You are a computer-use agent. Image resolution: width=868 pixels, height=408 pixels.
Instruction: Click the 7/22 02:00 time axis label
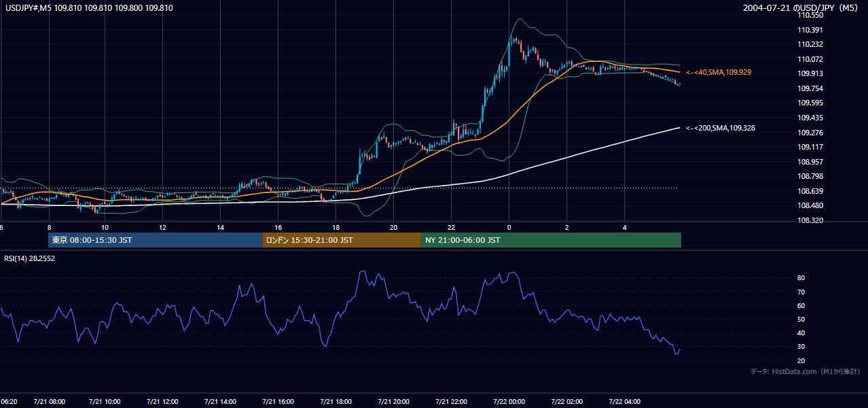567,402
